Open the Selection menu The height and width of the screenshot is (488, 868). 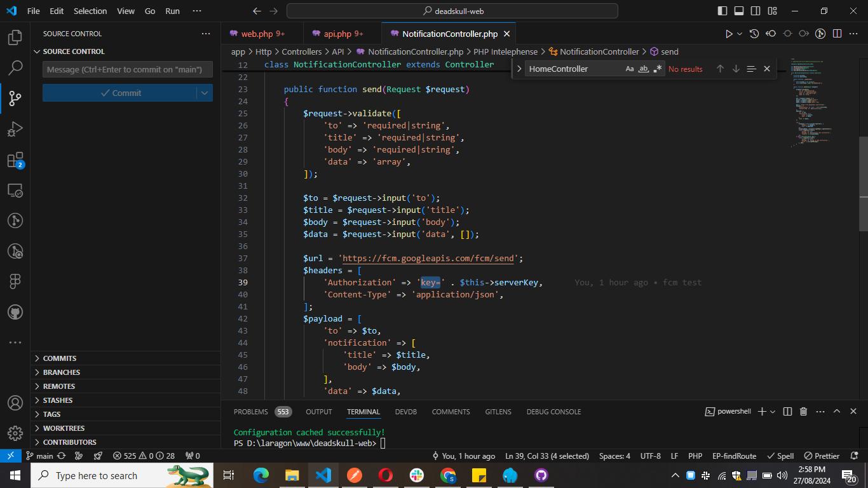[90, 11]
